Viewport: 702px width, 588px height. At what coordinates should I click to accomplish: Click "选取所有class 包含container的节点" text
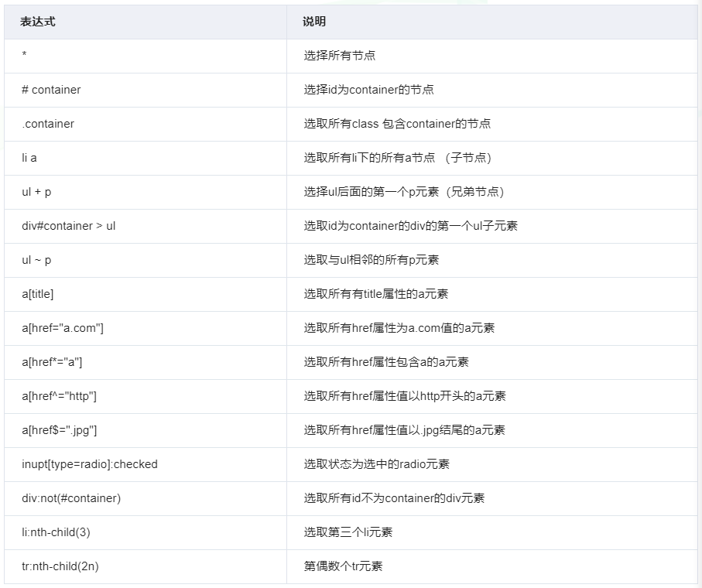point(397,124)
